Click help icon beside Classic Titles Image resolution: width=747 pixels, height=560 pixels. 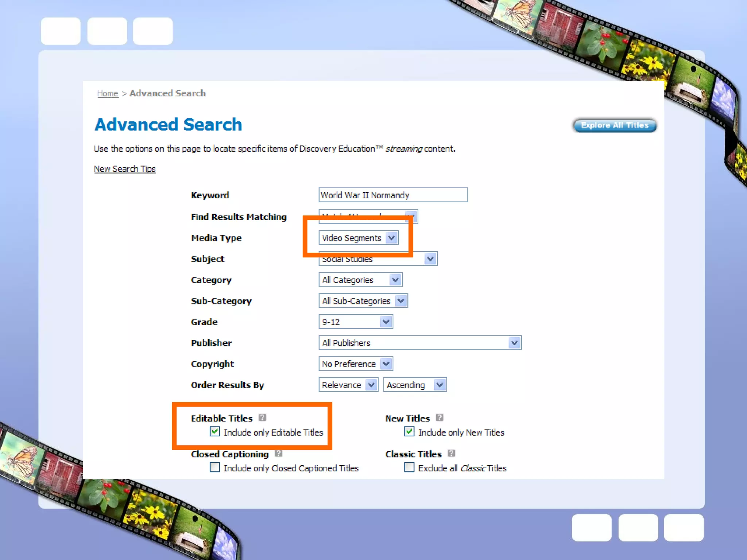(451, 453)
